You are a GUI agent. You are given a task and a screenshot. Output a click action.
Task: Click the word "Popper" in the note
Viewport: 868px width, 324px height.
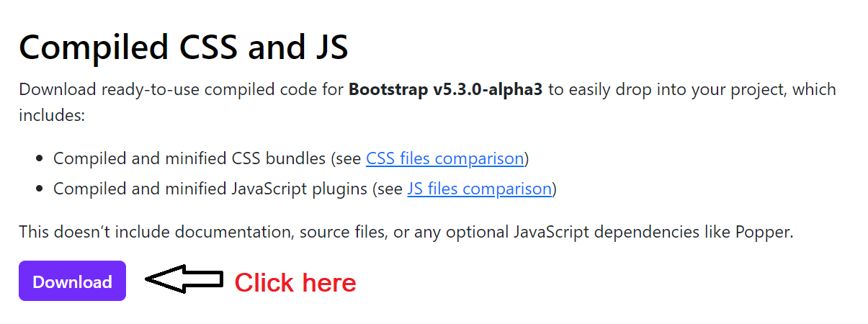[x=765, y=233]
